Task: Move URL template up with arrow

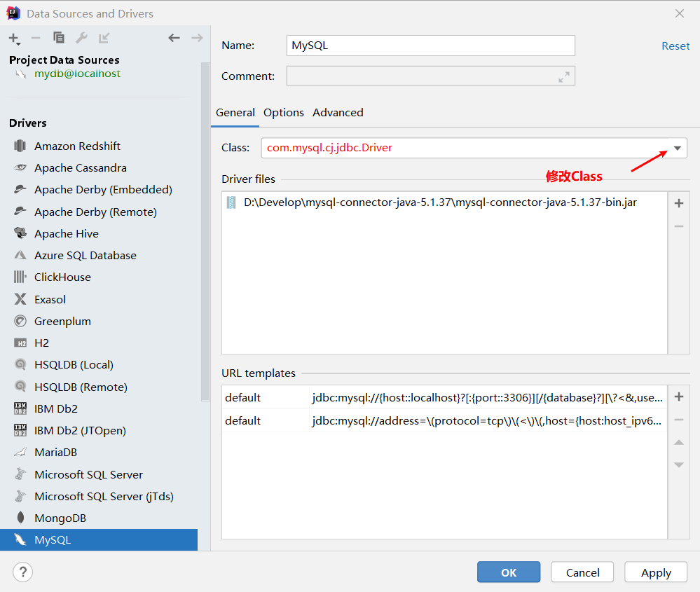Action: pos(678,442)
